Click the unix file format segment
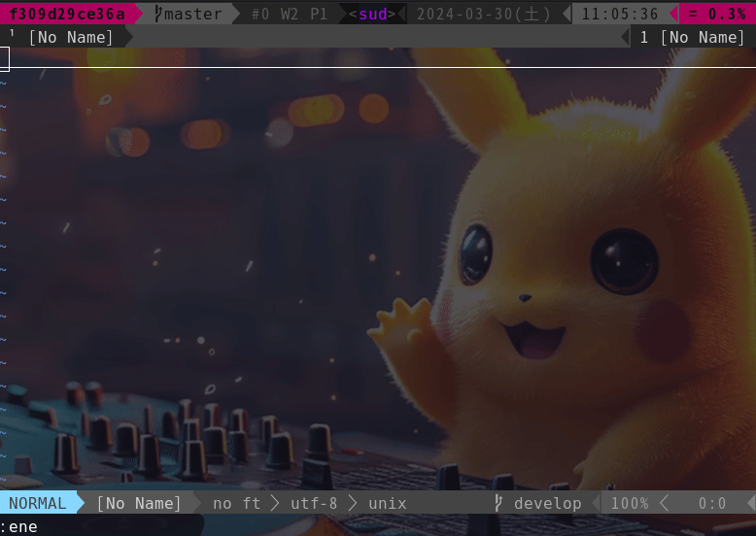The height and width of the screenshot is (536, 756). [x=387, y=503]
